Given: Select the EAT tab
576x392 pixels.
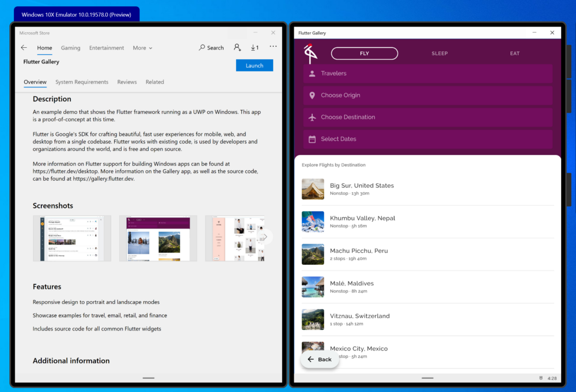Looking at the screenshot, I should pyautogui.click(x=514, y=53).
